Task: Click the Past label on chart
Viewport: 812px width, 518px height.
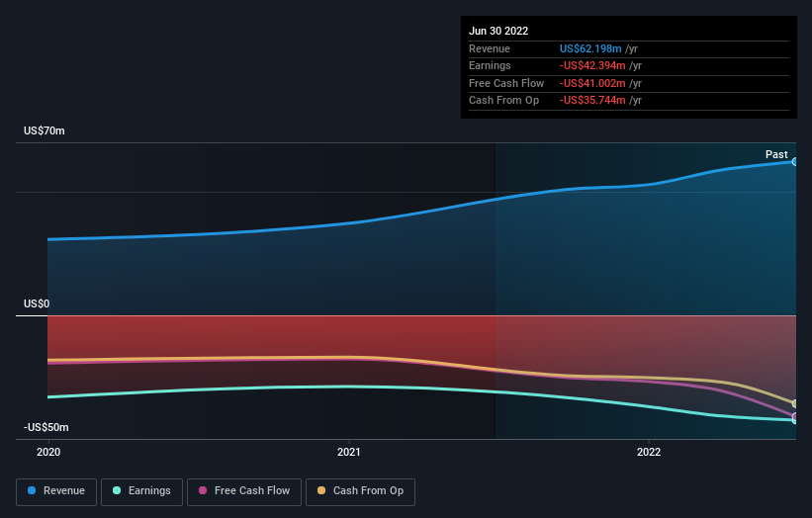Action: 776,154
